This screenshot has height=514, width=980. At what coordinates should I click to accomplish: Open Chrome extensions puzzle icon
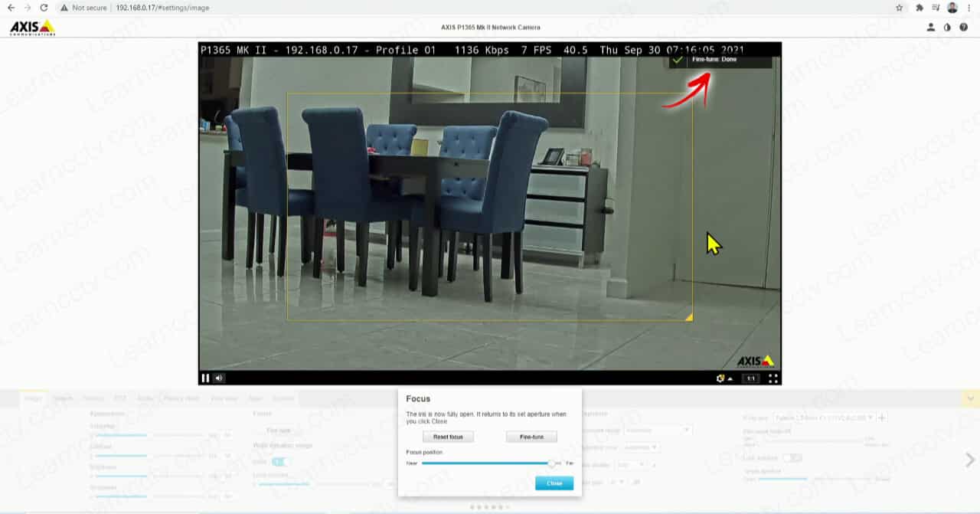tap(920, 8)
